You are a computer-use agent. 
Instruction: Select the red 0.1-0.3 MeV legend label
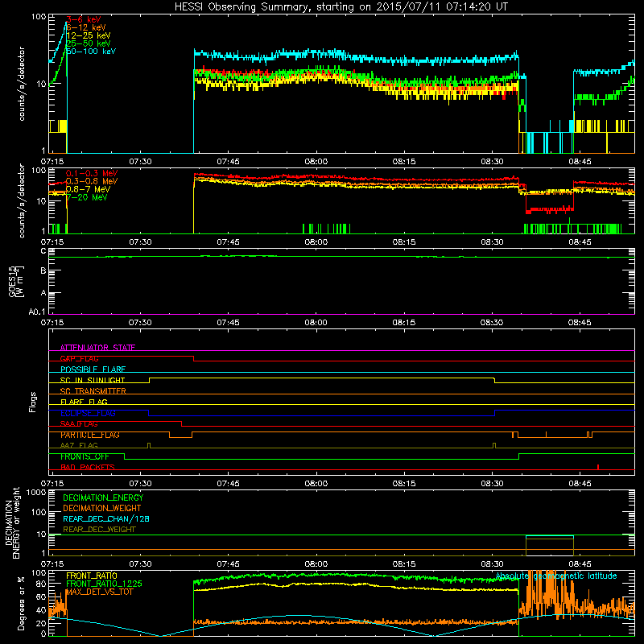(92, 173)
